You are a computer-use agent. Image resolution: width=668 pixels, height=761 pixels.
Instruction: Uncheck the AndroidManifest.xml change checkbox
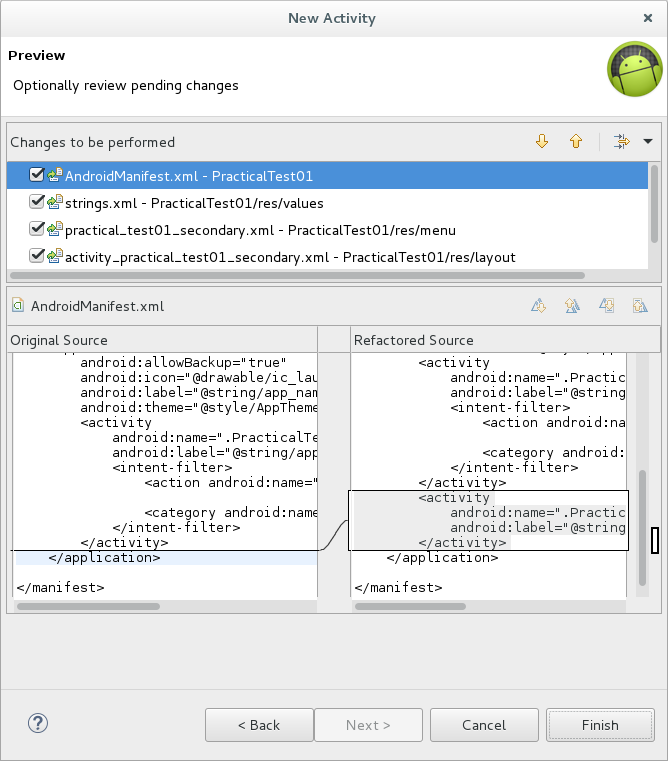pyautogui.click(x=36, y=175)
